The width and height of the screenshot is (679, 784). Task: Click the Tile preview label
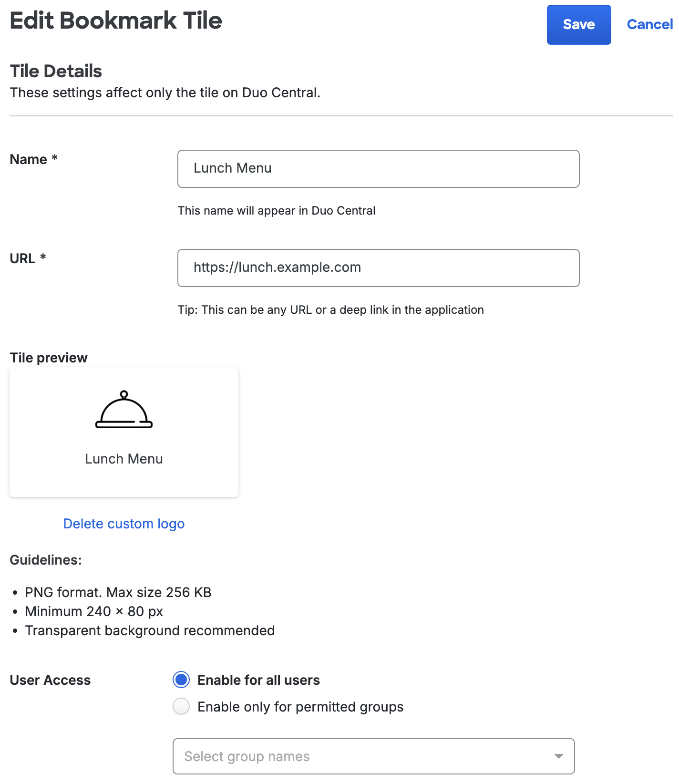click(48, 357)
